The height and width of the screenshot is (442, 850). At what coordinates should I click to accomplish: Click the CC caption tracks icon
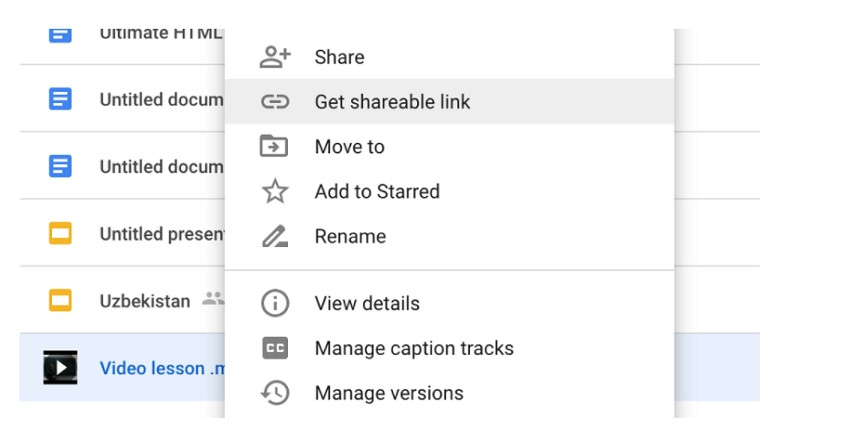point(275,348)
